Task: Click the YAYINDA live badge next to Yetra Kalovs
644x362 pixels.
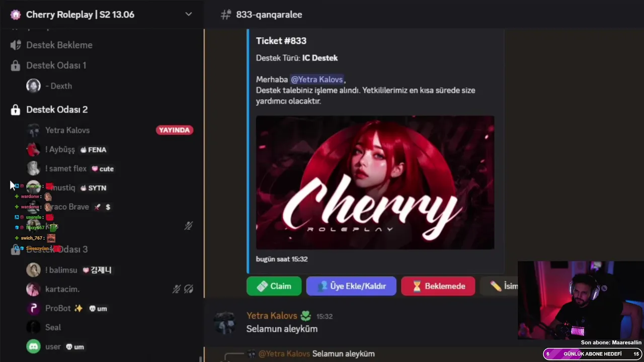Action: click(x=174, y=130)
